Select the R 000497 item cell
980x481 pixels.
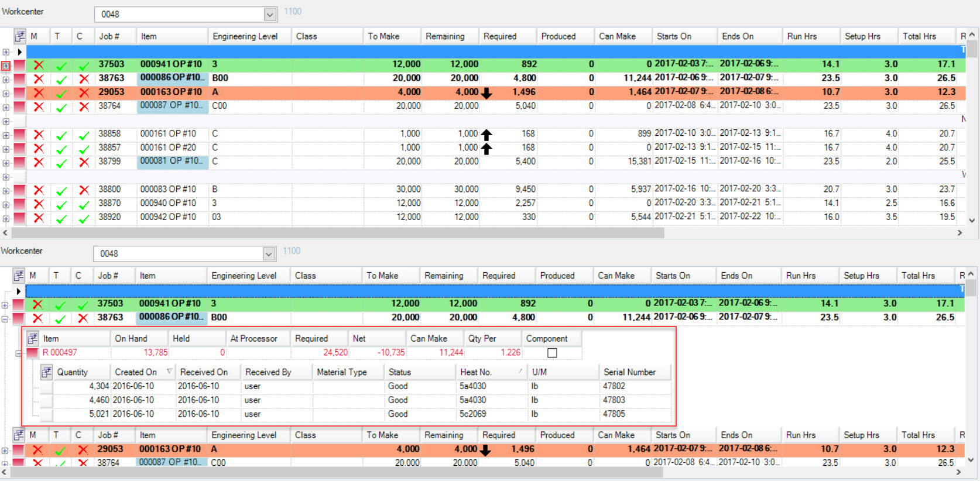[x=75, y=352]
